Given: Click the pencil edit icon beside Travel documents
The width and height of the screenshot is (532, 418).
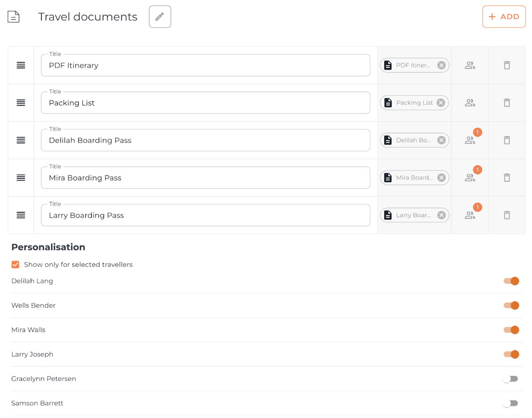Looking at the screenshot, I should click(x=160, y=17).
